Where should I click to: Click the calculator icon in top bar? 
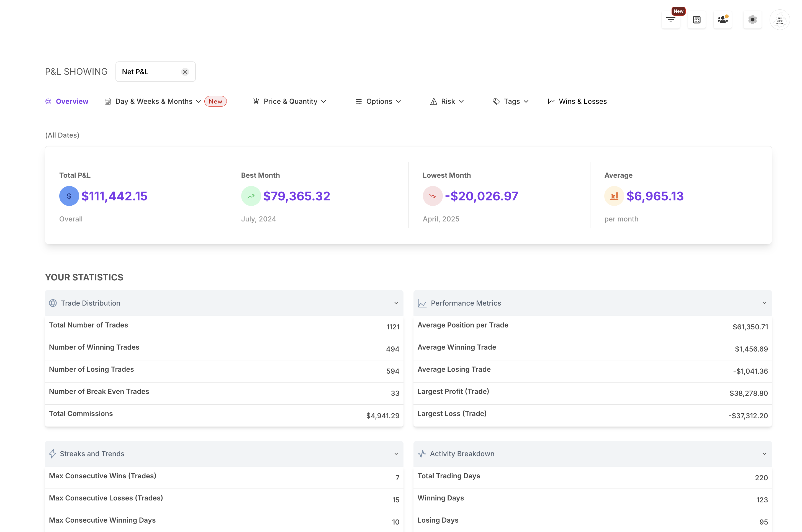pyautogui.click(x=696, y=20)
